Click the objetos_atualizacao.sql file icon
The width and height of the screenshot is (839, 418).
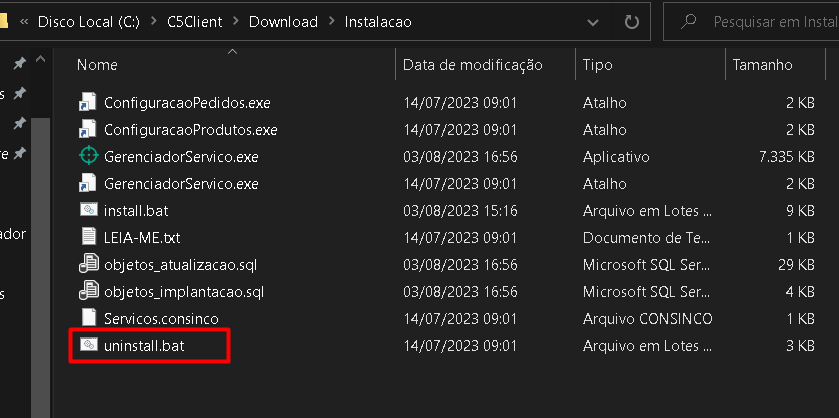89,264
